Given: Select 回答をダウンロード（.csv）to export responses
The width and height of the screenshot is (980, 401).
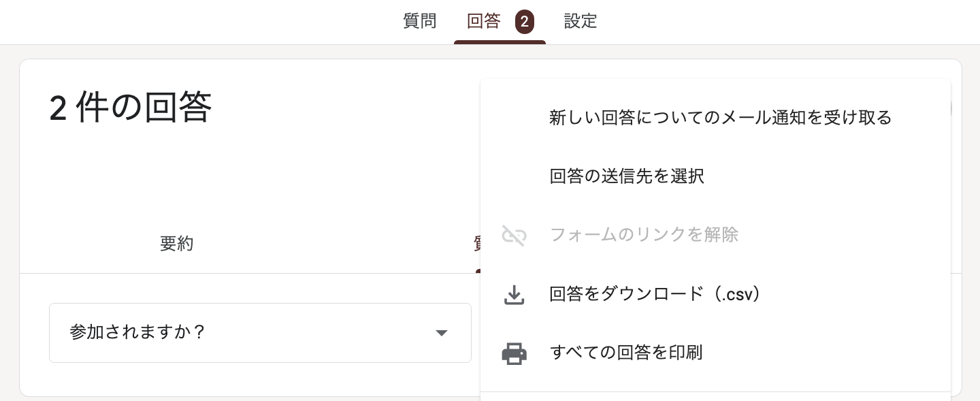Looking at the screenshot, I should (x=654, y=294).
